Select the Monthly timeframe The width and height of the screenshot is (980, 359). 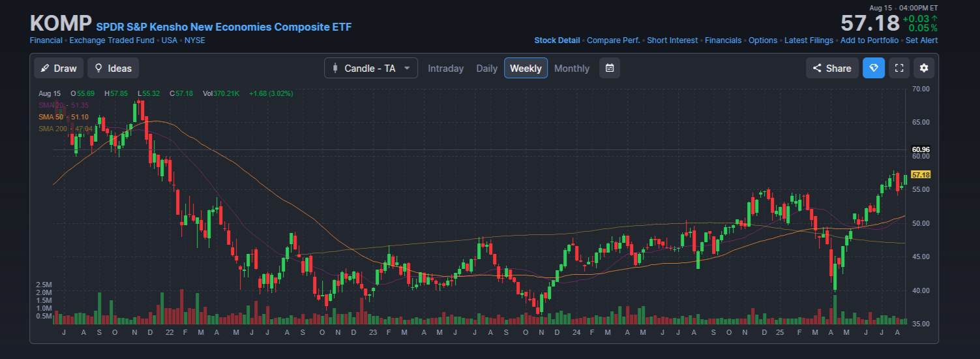(572, 69)
